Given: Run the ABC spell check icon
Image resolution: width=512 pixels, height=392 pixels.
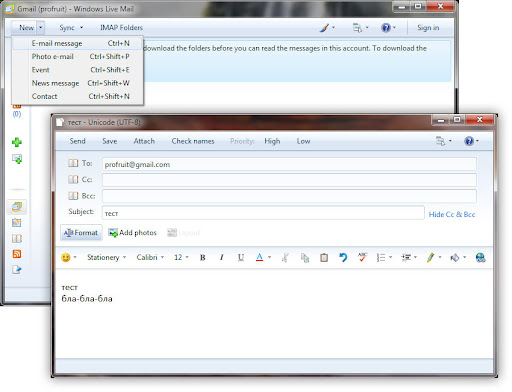Looking at the screenshot, I should (362, 257).
